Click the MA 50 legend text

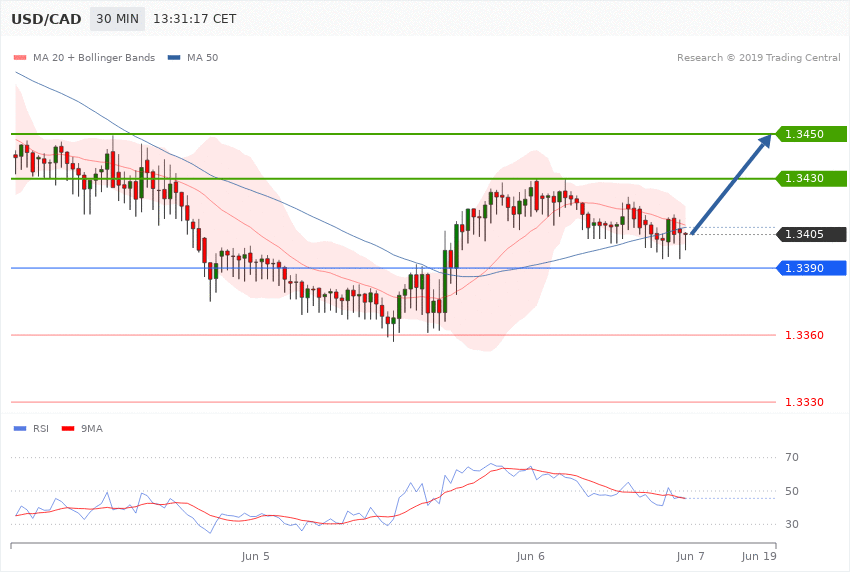pos(202,57)
